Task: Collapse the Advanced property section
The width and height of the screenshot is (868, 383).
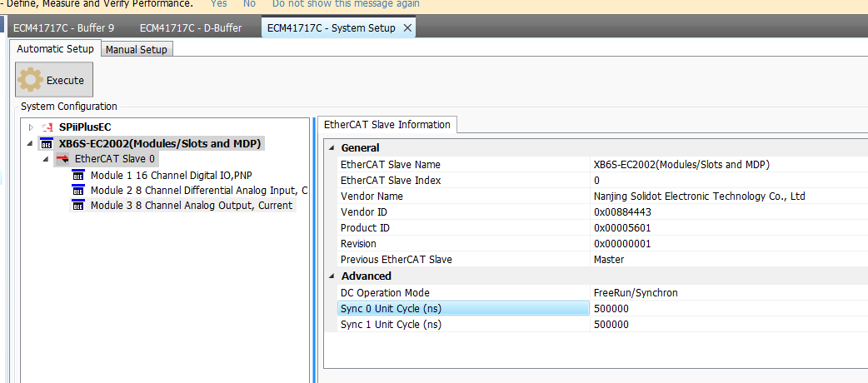Action: [x=332, y=276]
